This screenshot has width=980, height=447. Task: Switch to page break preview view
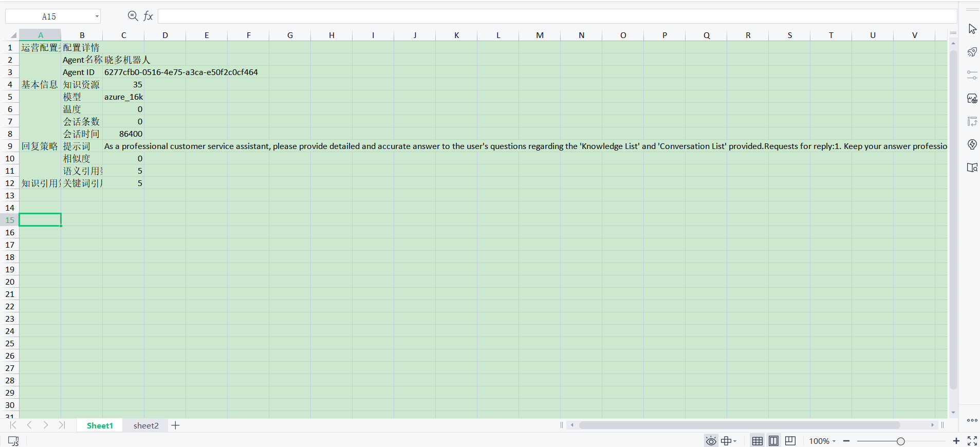(x=790, y=441)
